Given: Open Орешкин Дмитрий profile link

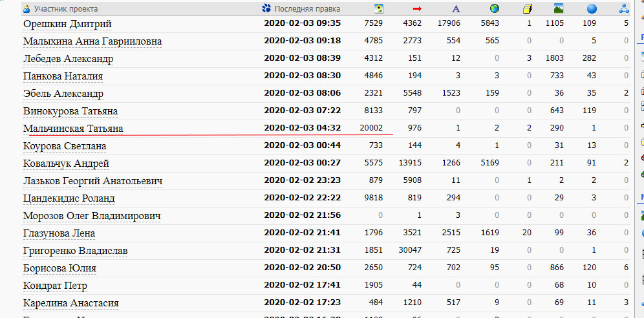Looking at the screenshot, I should coord(67,24).
